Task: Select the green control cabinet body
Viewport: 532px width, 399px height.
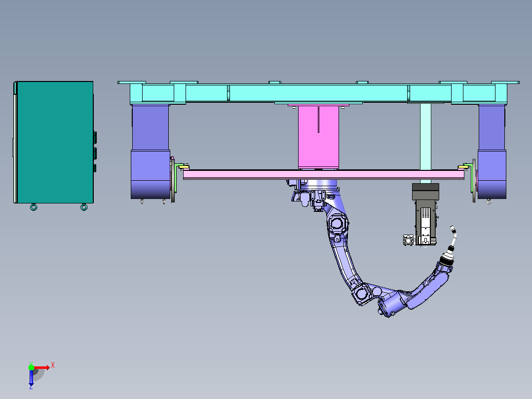Action: tap(55, 142)
